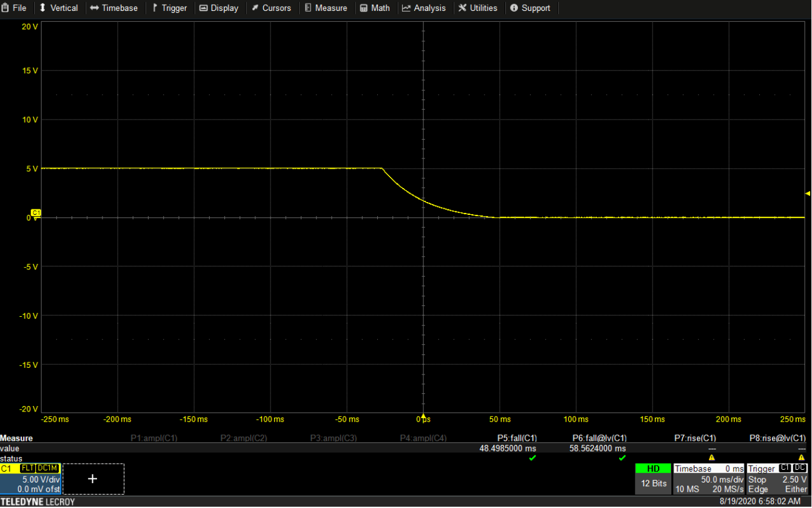Click the warning triangle under P7

712,458
